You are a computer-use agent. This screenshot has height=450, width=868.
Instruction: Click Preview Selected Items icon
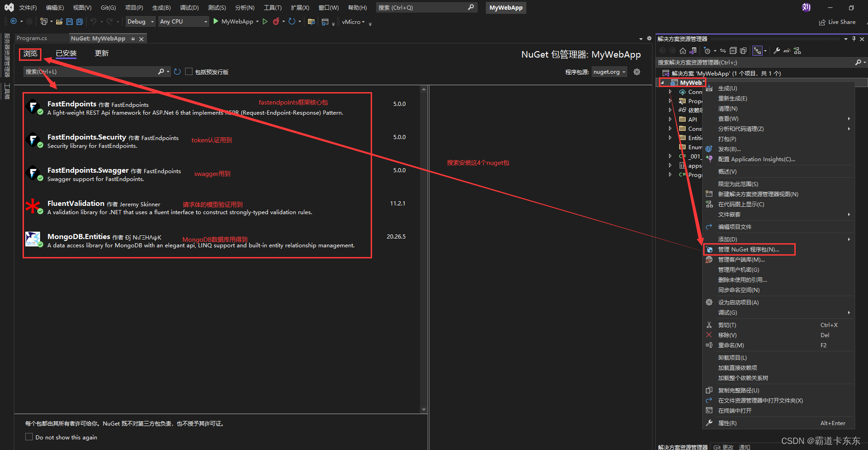(x=787, y=51)
